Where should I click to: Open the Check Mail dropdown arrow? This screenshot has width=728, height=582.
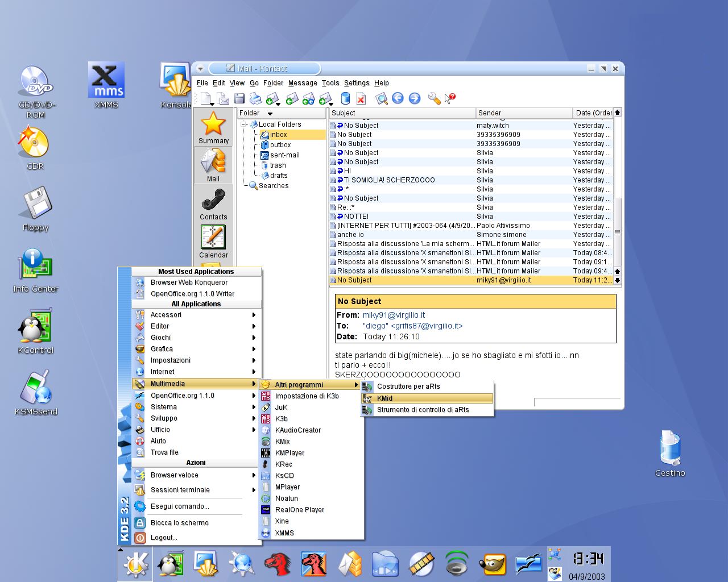coord(278,104)
